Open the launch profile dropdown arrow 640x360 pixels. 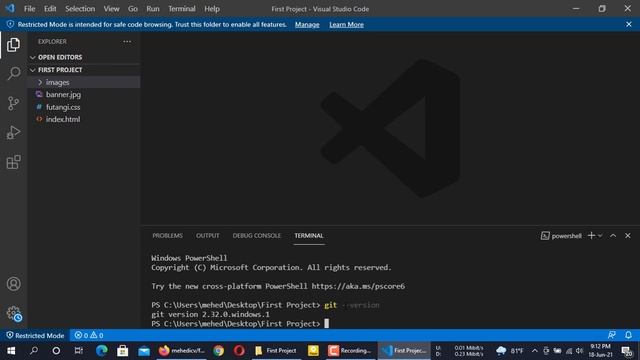tap(600, 236)
